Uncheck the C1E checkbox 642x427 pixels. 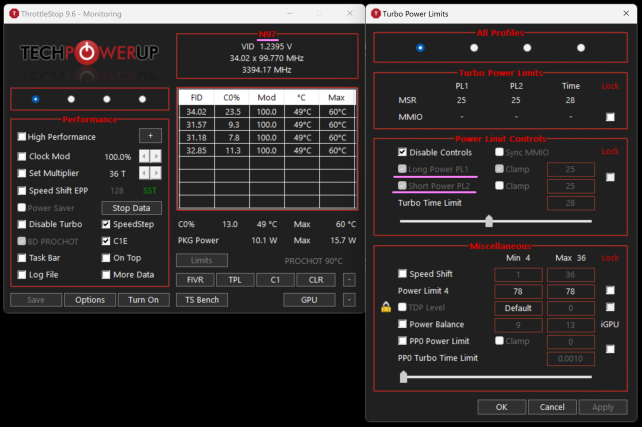click(106, 241)
